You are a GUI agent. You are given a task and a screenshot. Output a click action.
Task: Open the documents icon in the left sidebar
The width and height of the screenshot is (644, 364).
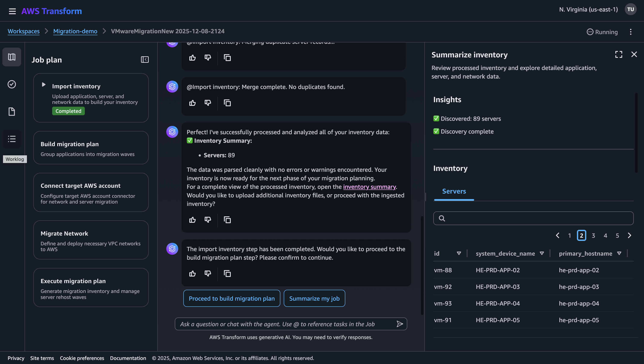(12, 112)
